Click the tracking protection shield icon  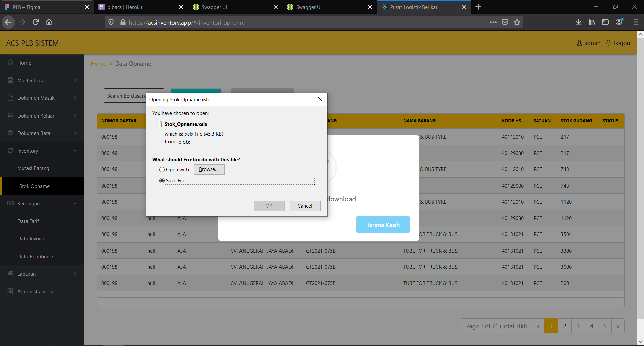pyautogui.click(x=111, y=22)
